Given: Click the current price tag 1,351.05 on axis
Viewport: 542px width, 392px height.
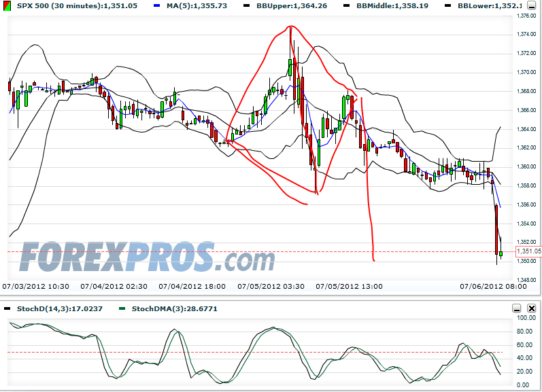Looking at the screenshot, I should (x=528, y=251).
